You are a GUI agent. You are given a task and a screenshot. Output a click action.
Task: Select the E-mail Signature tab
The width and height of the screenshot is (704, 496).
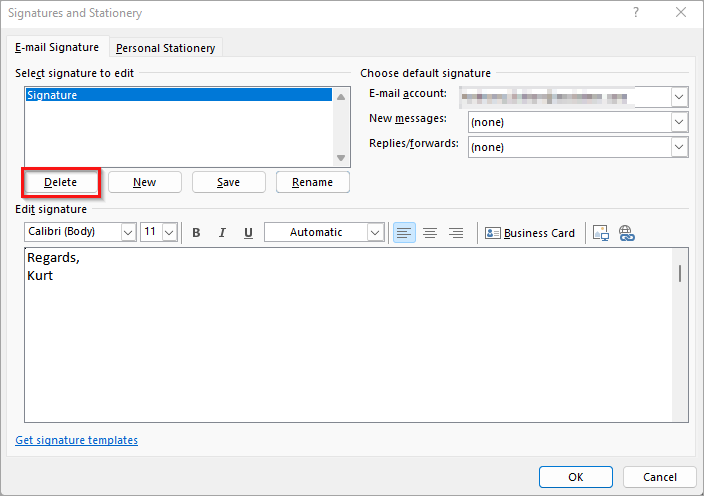click(x=56, y=47)
